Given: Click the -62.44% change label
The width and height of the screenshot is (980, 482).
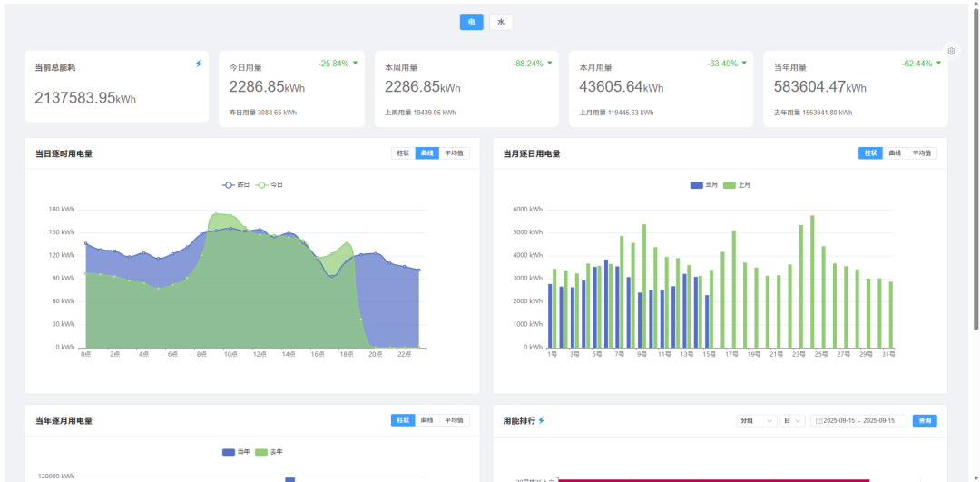Looking at the screenshot, I should pos(916,64).
